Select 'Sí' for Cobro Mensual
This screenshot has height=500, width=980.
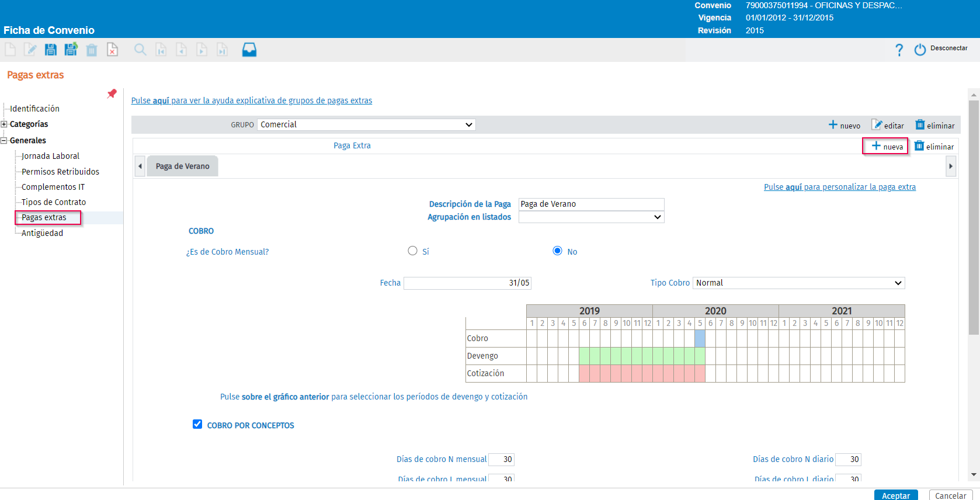(x=412, y=251)
